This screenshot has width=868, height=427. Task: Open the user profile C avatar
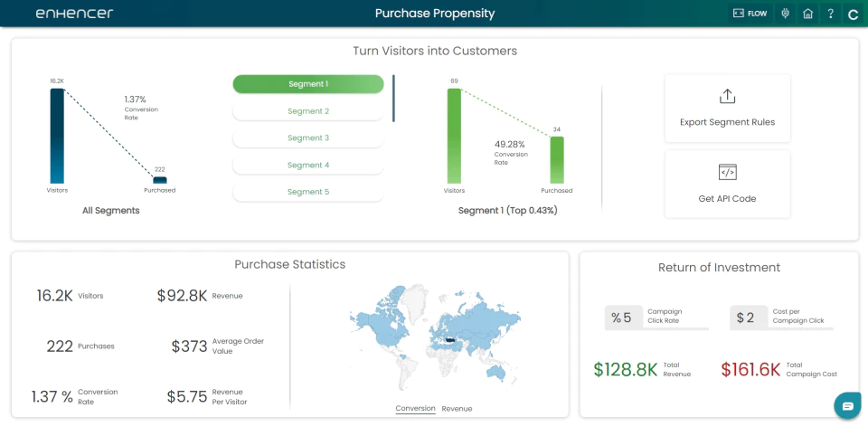(853, 14)
